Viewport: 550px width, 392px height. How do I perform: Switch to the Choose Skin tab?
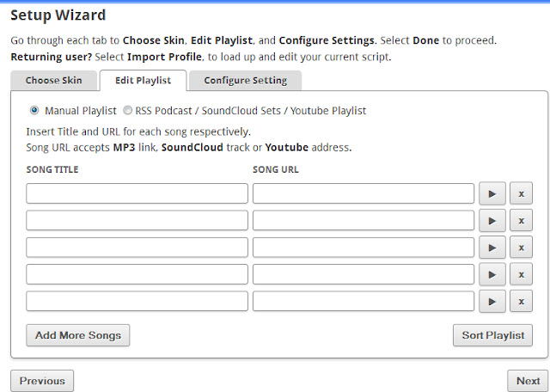(x=53, y=80)
